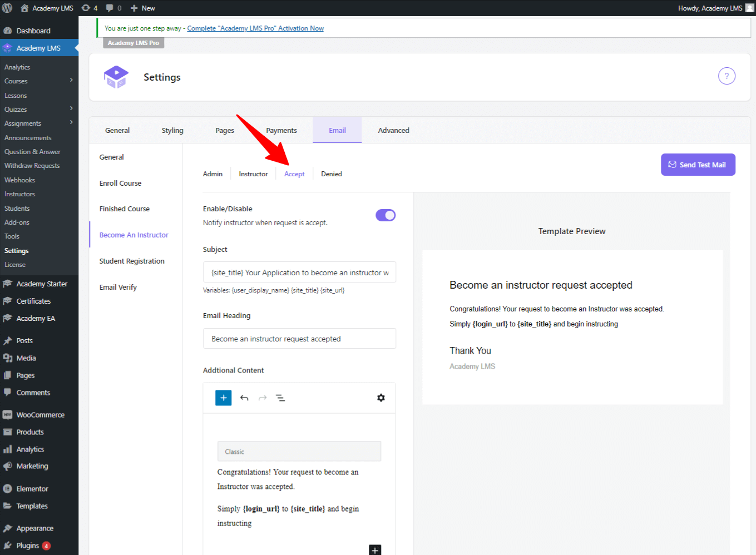Open the WooCommerce sidebar icon
This screenshot has width=756, height=555.
8,414
